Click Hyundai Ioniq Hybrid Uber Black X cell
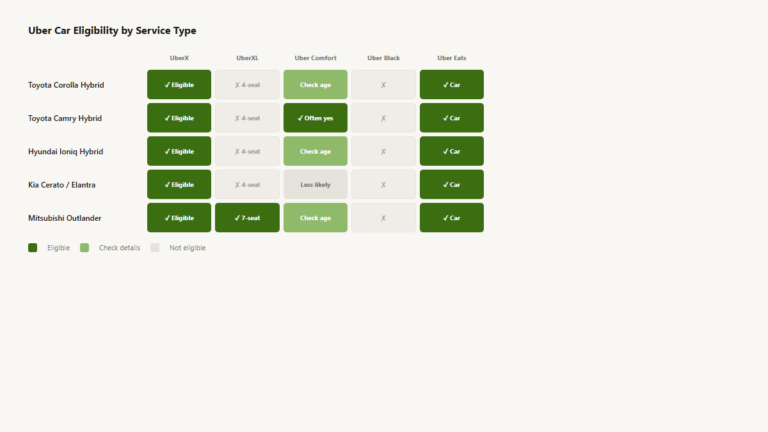Viewport: 768px width, 432px height. 384,151
